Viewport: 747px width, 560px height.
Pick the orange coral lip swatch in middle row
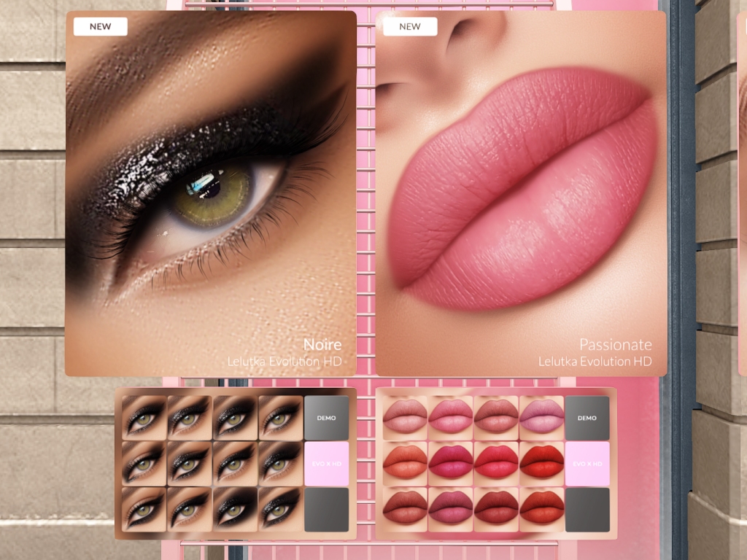point(405,464)
